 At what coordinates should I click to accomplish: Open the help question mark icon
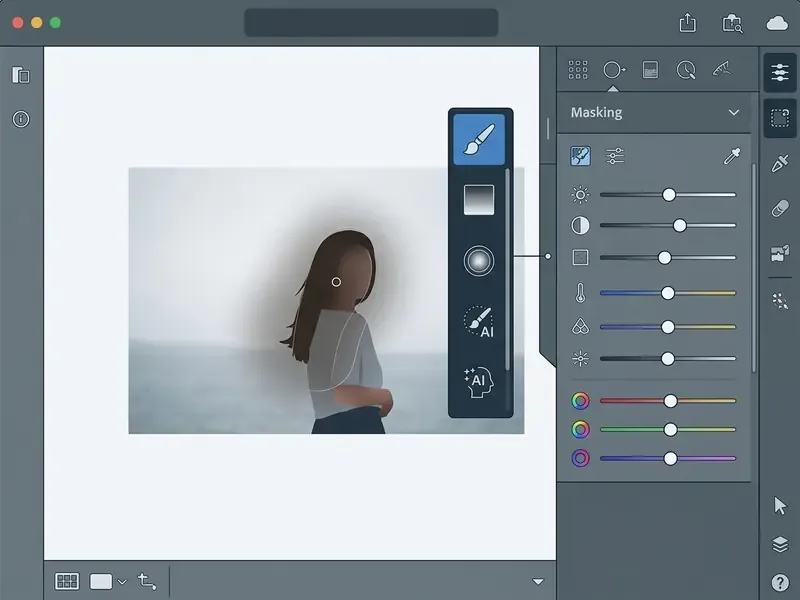(x=780, y=582)
